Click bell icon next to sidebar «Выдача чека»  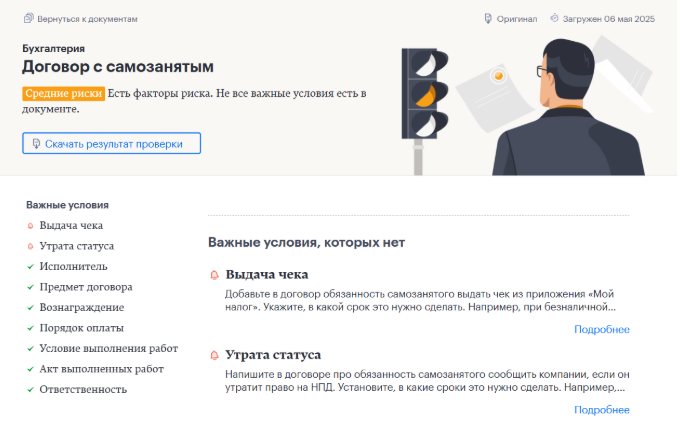click(31, 226)
